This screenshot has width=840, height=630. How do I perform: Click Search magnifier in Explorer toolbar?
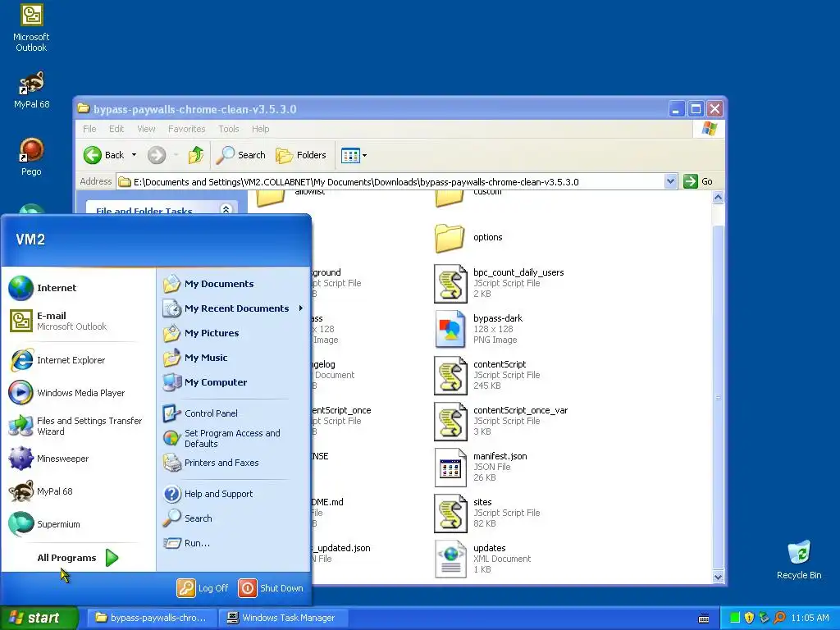point(240,155)
